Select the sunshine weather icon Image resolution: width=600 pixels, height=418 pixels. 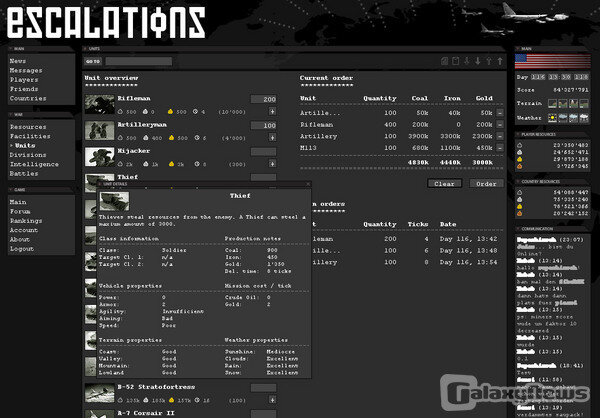point(552,118)
